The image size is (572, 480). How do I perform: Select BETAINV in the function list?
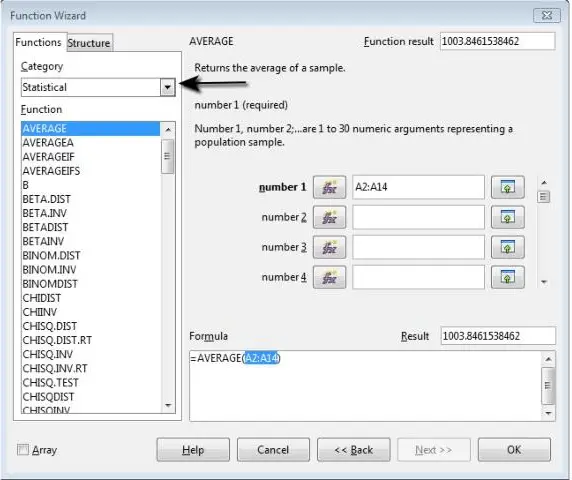click(x=90, y=241)
